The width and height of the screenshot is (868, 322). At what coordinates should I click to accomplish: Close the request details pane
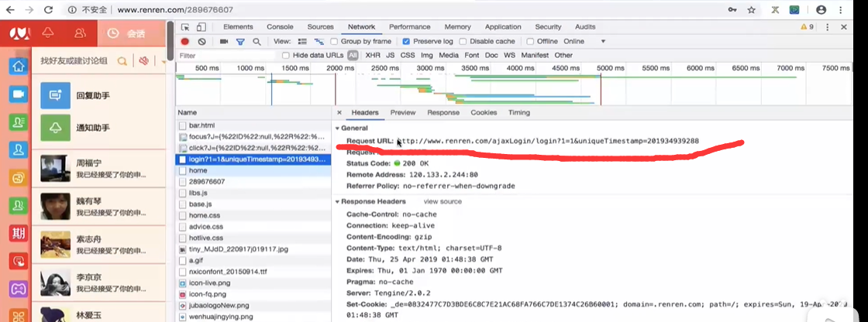pos(339,113)
